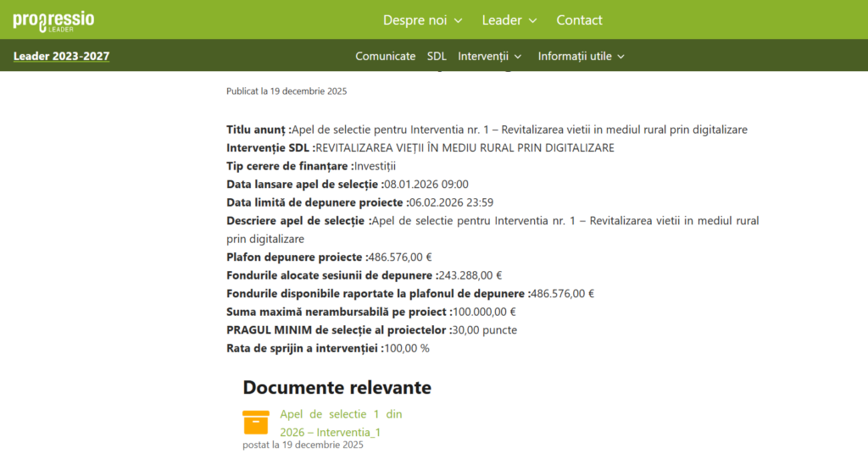Go to the Contact page
Screen dimensions: 868x470
pyautogui.click(x=579, y=20)
